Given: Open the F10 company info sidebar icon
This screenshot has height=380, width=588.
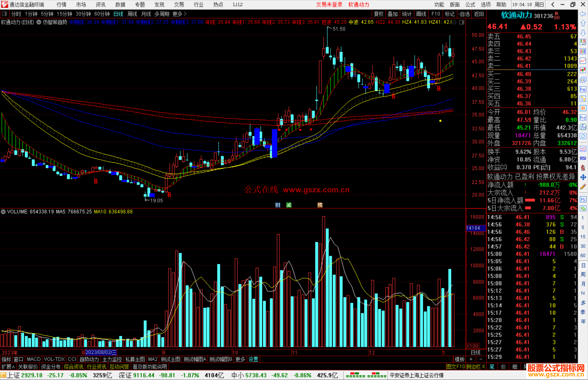Looking at the screenshot, I should coord(583,89).
